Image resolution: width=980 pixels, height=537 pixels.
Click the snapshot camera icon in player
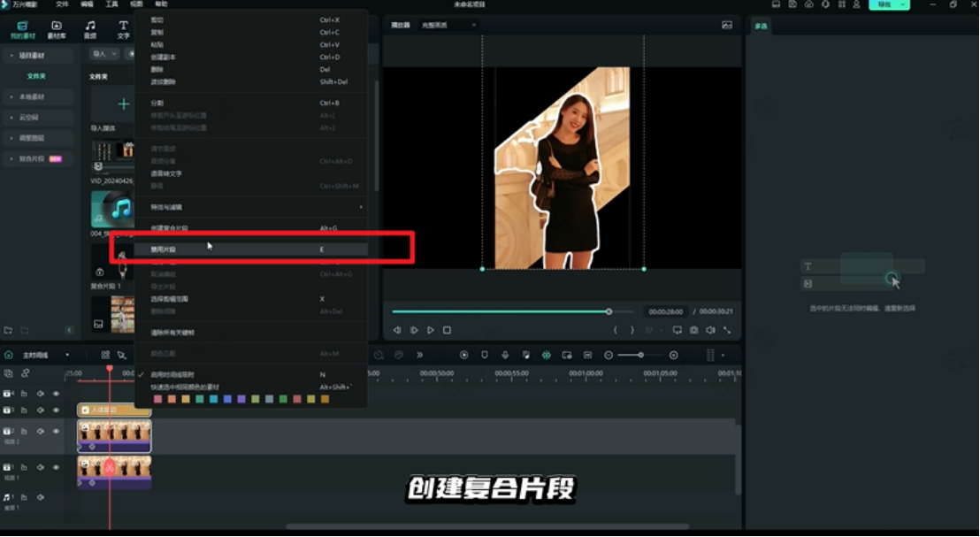[694, 330]
